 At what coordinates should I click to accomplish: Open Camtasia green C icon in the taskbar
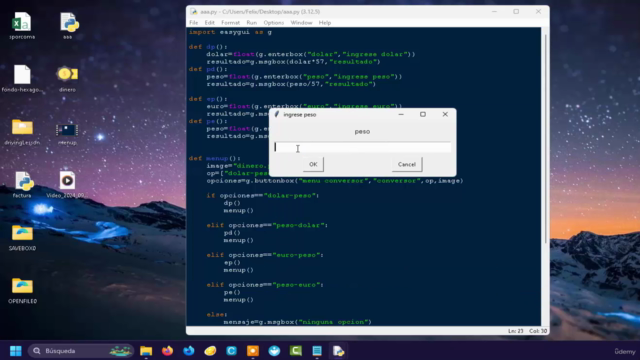[296, 351]
